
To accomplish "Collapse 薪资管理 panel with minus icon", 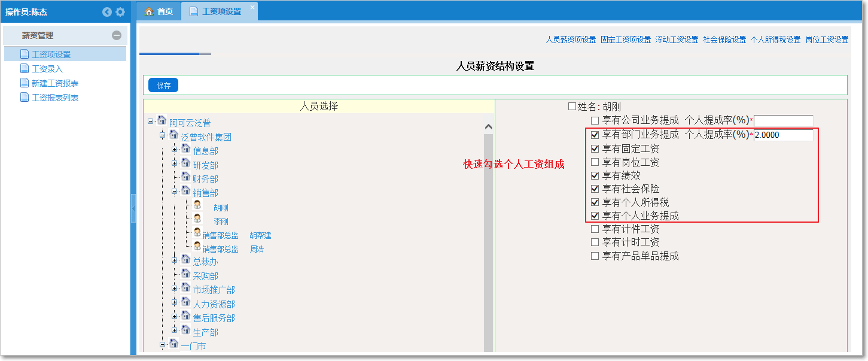I will 117,35.
